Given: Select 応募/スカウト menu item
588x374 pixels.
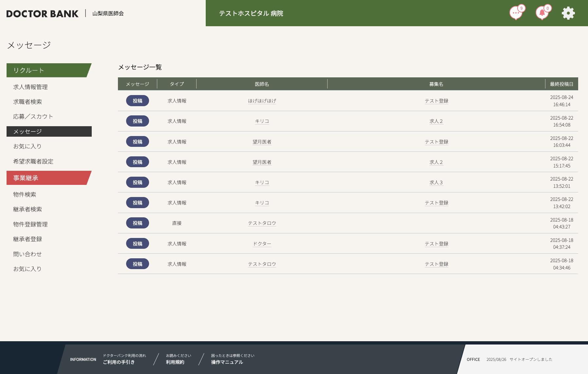Looking at the screenshot, I should 33,116.
